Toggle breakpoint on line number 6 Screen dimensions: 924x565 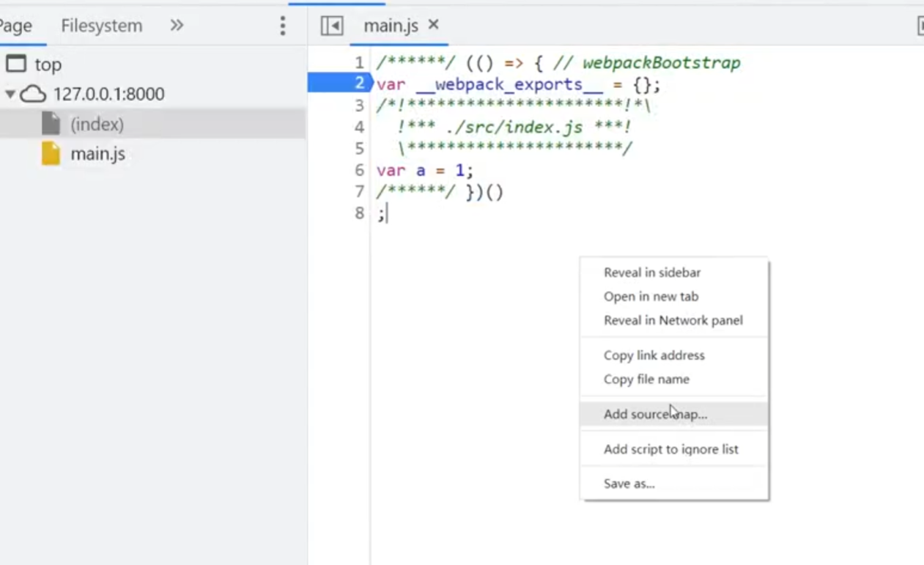click(358, 170)
